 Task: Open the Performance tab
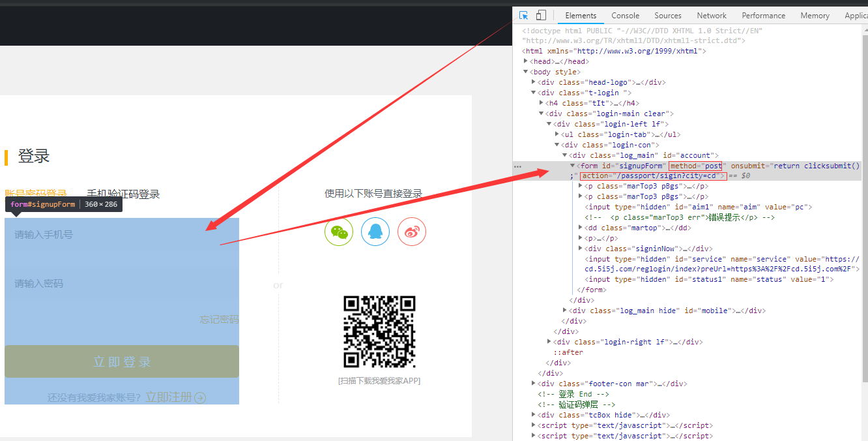coord(763,16)
